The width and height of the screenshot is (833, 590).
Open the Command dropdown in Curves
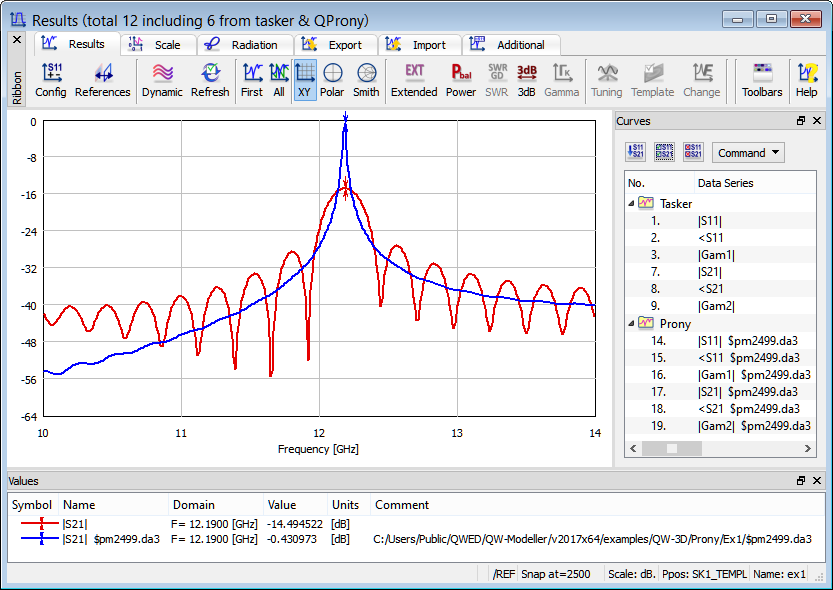point(748,153)
